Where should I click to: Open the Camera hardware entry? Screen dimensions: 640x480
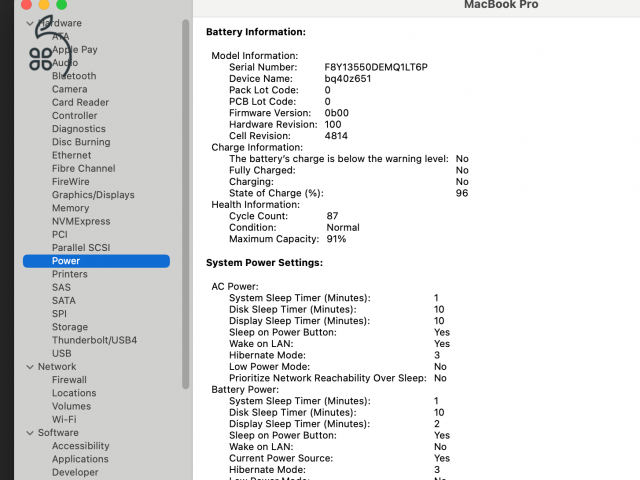[69, 89]
